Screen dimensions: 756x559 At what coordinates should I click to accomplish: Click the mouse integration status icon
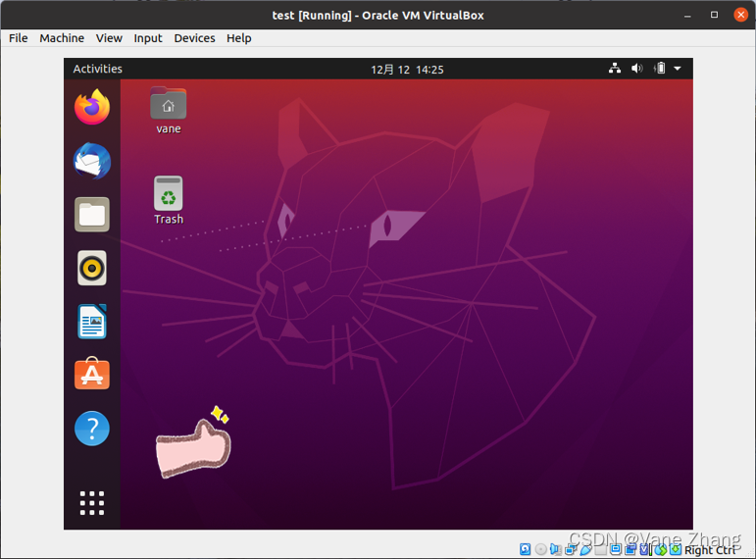tap(661, 549)
